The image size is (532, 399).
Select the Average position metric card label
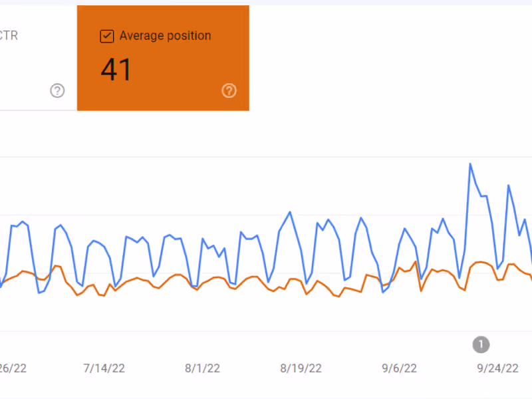165,36
